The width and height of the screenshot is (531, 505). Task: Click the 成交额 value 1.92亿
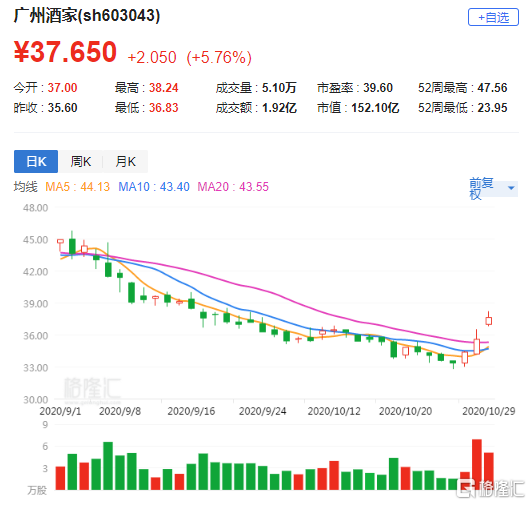[279, 108]
